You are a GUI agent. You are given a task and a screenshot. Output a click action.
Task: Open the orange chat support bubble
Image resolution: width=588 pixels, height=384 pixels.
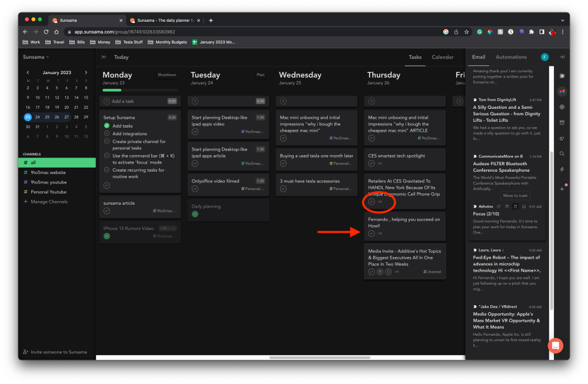[x=556, y=345]
